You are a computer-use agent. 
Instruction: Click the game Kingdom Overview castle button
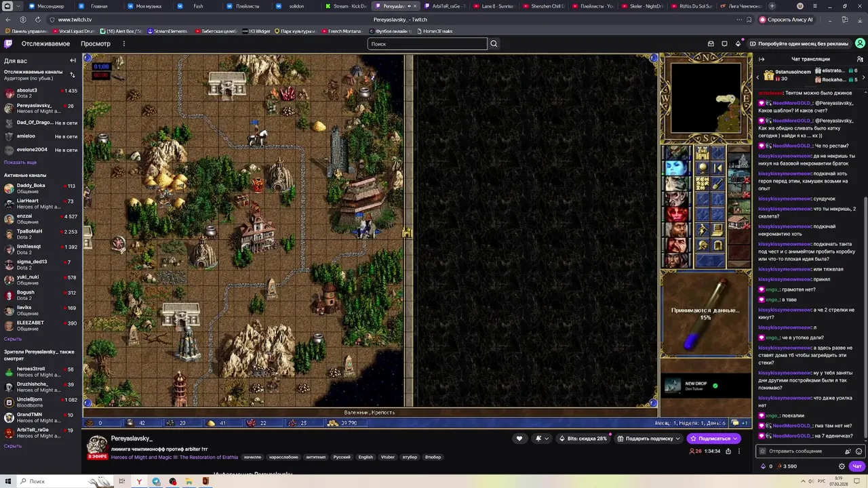[x=702, y=153]
